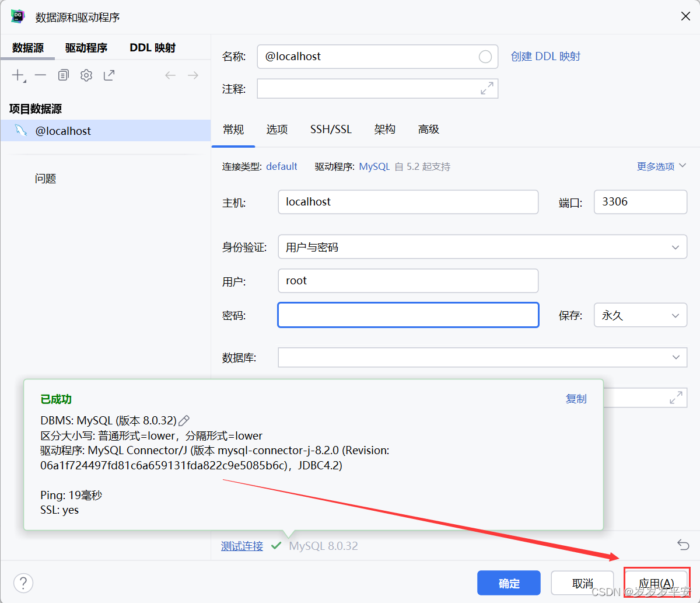Open the SSH/SSL settings tab
Screen dimensions: 700x603
(x=331, y=129)
